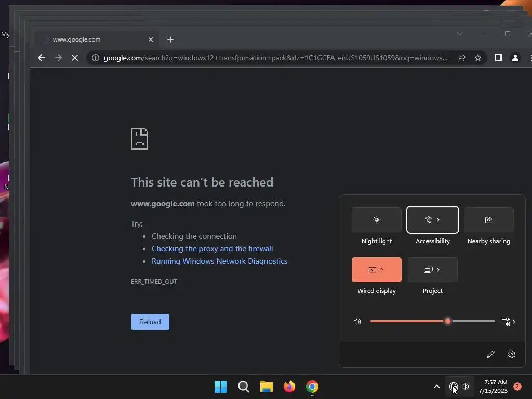532x399 pixels.
Task: Click the Nearby sharing label text
Action: point(488,241)
